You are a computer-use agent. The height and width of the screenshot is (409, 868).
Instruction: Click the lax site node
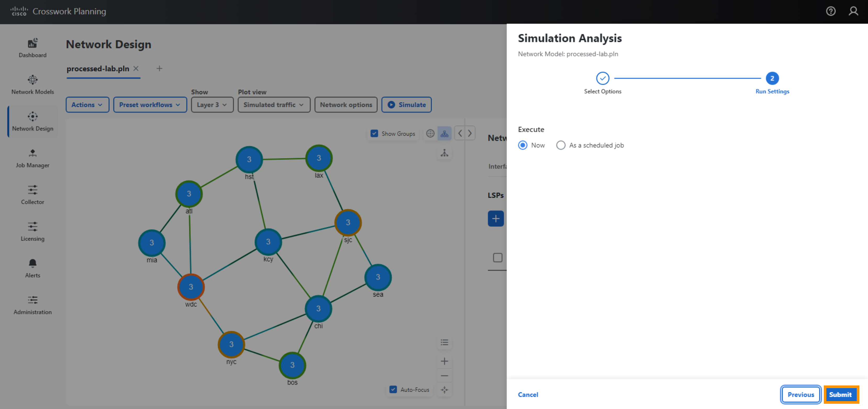(x=319, y=158)
